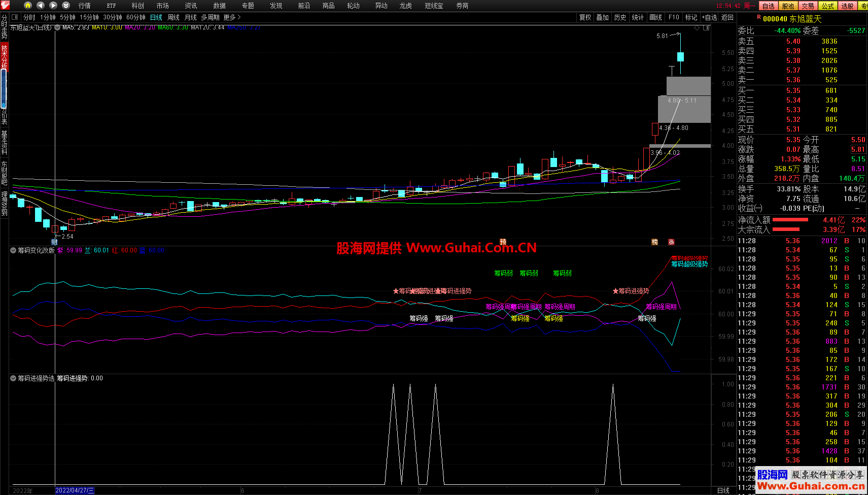
Task: Click the red R badge beside 000040
Action: coord(759,17)
